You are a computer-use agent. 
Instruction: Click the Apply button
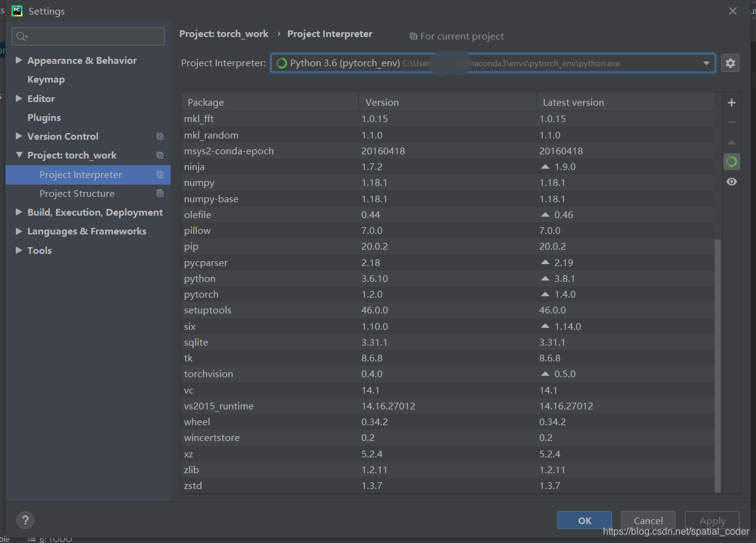[x=712, y=521]
